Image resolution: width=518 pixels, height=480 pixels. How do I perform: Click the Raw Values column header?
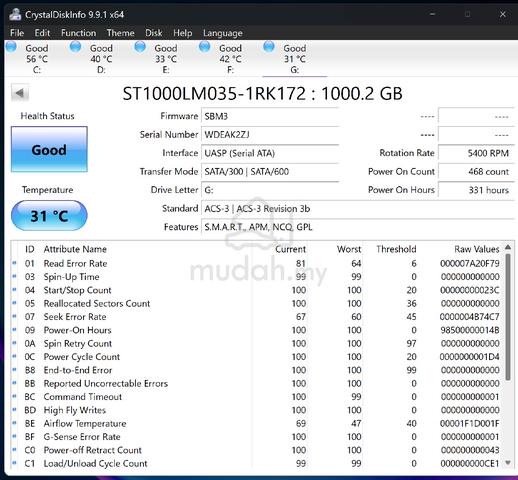tap(477, 249)
